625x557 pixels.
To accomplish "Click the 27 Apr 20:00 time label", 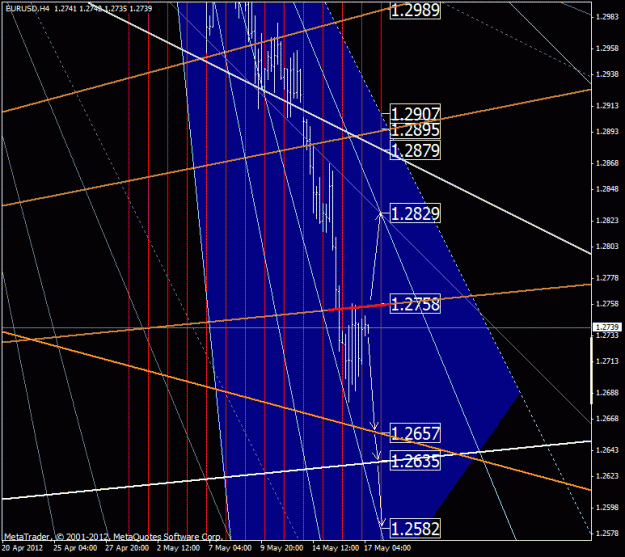I will click(127, 548).
